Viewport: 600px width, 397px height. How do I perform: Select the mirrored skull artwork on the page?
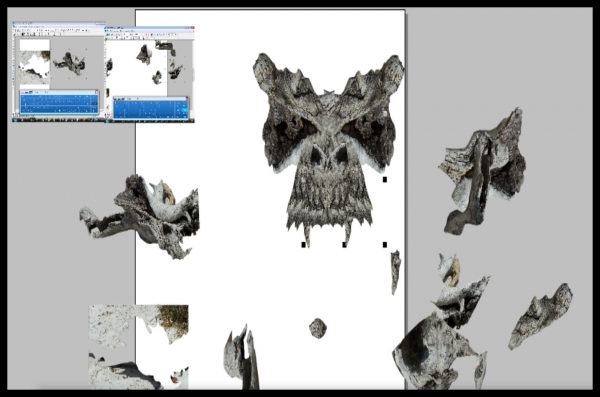coord(328,149)
